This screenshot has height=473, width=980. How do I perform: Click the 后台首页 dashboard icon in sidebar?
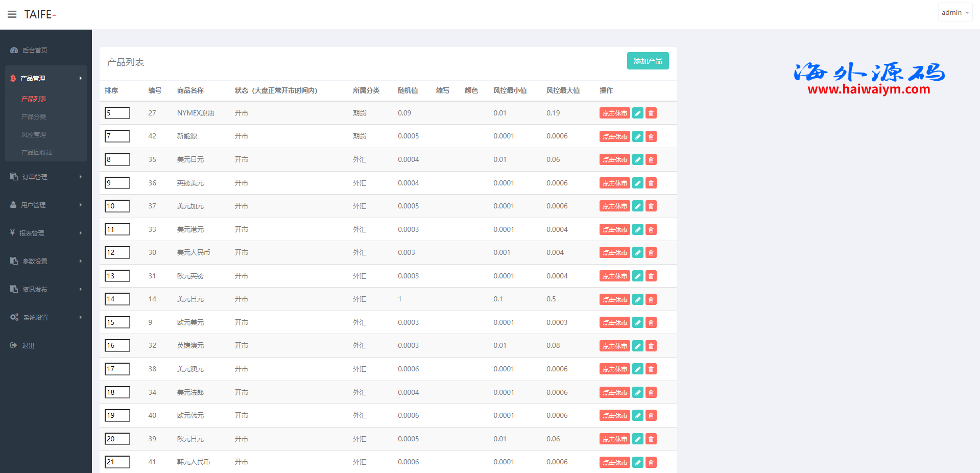(14, 50)
